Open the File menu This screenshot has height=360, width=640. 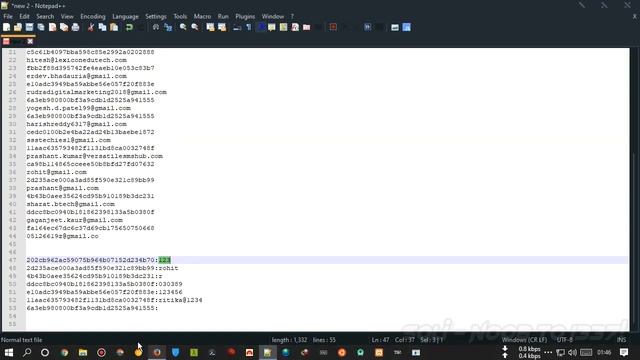[8, 16]
